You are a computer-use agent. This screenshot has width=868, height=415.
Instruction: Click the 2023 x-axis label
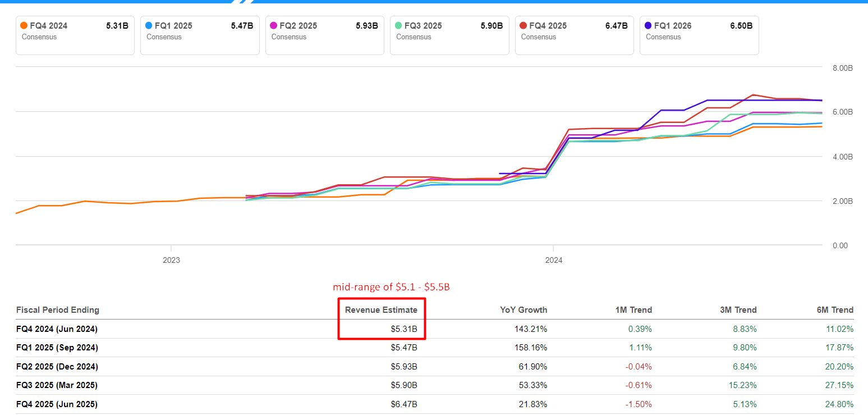(171, 260)
